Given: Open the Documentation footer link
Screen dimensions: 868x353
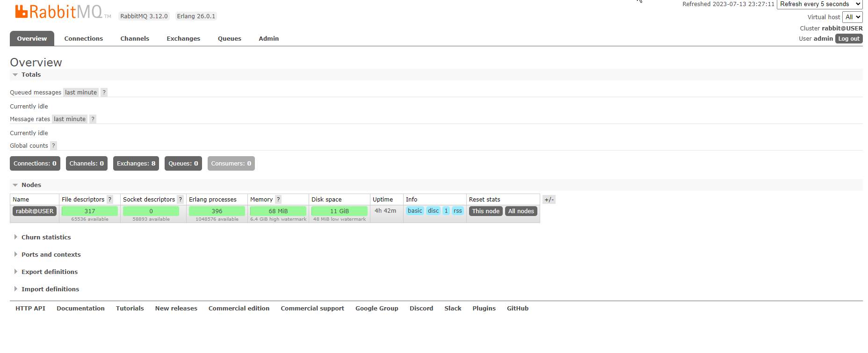Looking at the screenshot, I should tap(81, 309).
